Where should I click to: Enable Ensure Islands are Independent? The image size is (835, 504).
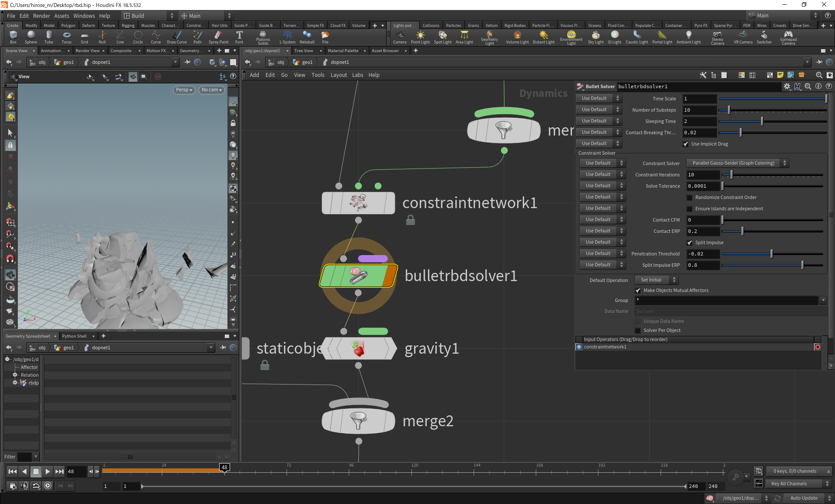pos(689,209)
